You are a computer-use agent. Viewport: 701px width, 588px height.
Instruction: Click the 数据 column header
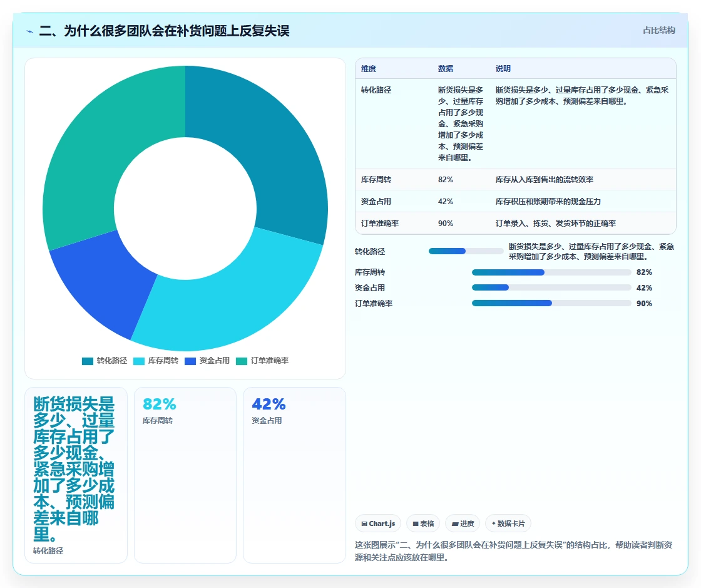click(x=445, y=68)
